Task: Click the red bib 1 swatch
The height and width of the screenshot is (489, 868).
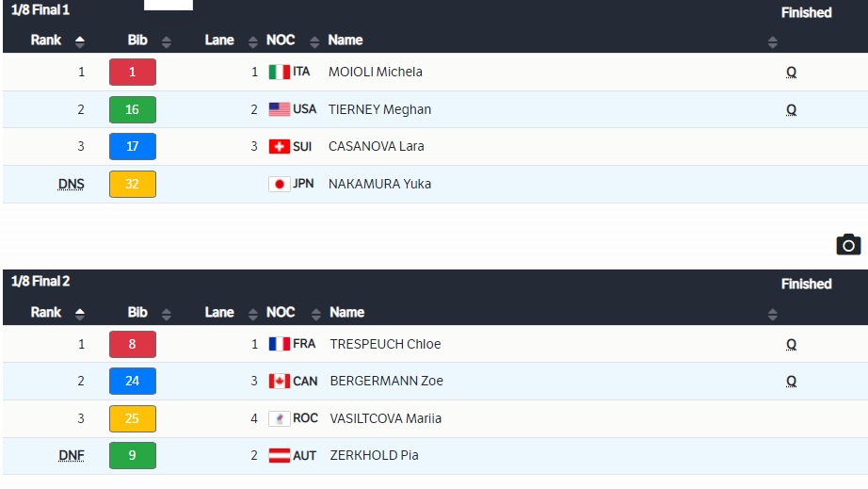Action: click(133, 72)
